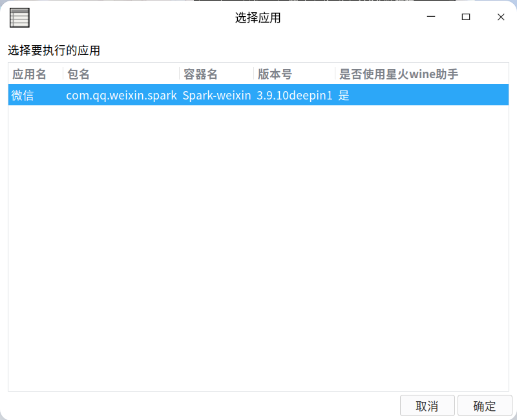
Task: Select the com.qq.weixin.spark package cell
Action: (x=121, y=95)
